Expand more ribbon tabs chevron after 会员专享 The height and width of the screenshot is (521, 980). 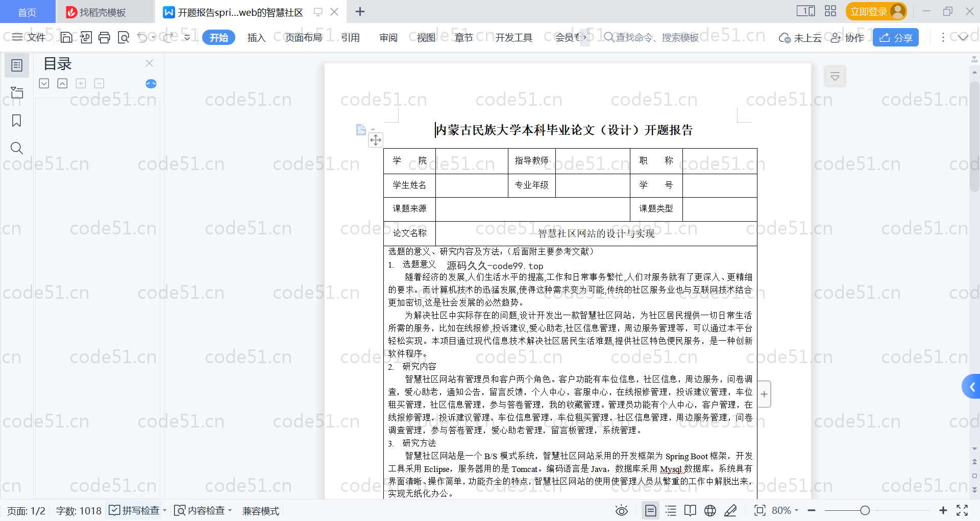pos(585,37)
